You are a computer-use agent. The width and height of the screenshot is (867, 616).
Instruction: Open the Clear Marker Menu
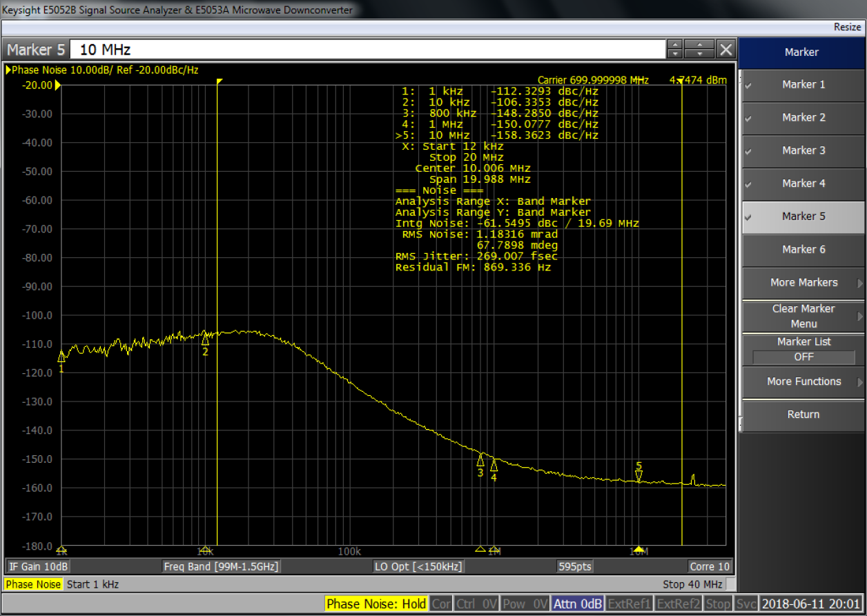pos(803,316)
